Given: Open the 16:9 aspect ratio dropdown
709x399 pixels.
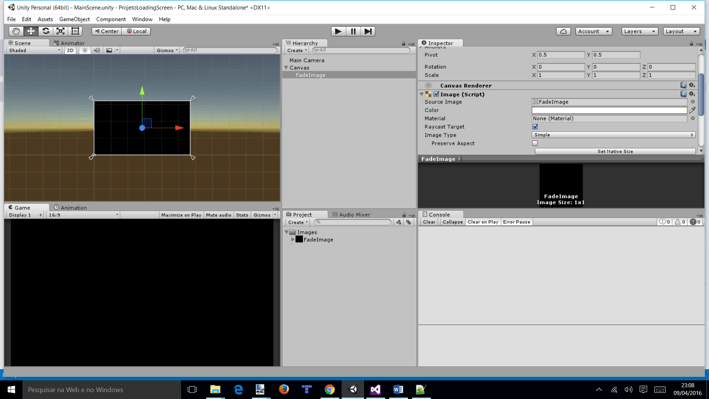Looking at the screenshot, I should tap(83, 215).
